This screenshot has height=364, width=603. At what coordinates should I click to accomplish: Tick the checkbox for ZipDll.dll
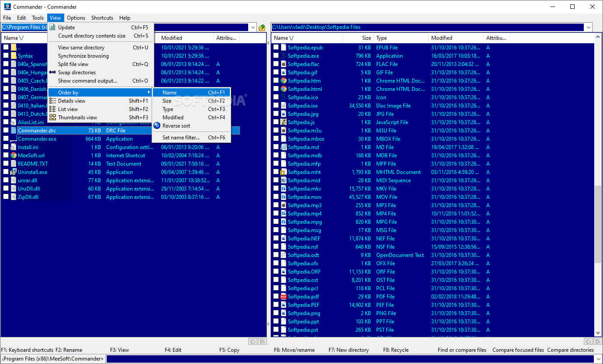coord(6,197)
